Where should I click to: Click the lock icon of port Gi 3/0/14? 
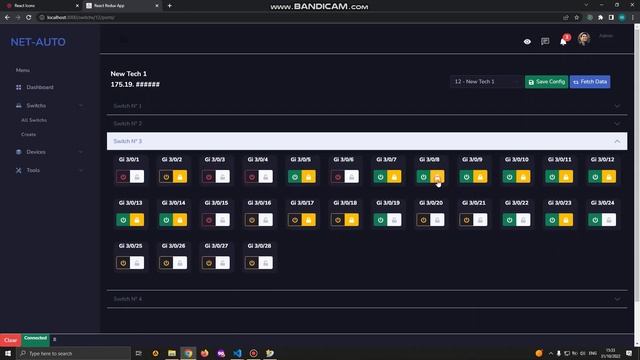pyautogui.click(x=180, y=220)
